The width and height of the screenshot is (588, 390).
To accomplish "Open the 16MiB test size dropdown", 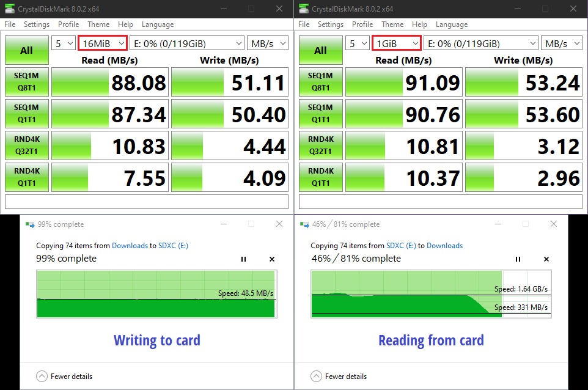I will point(103,43).
